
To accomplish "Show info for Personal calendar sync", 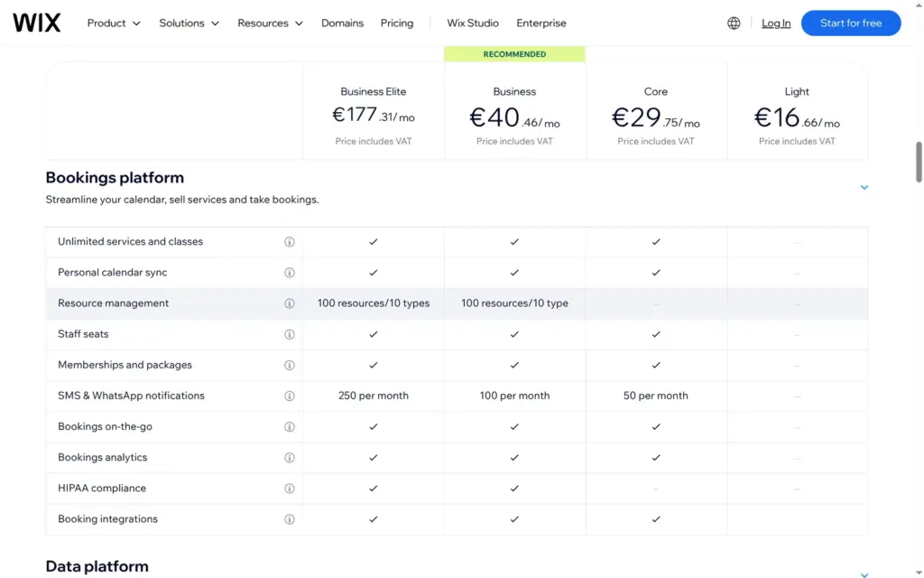I will [290, 273].
